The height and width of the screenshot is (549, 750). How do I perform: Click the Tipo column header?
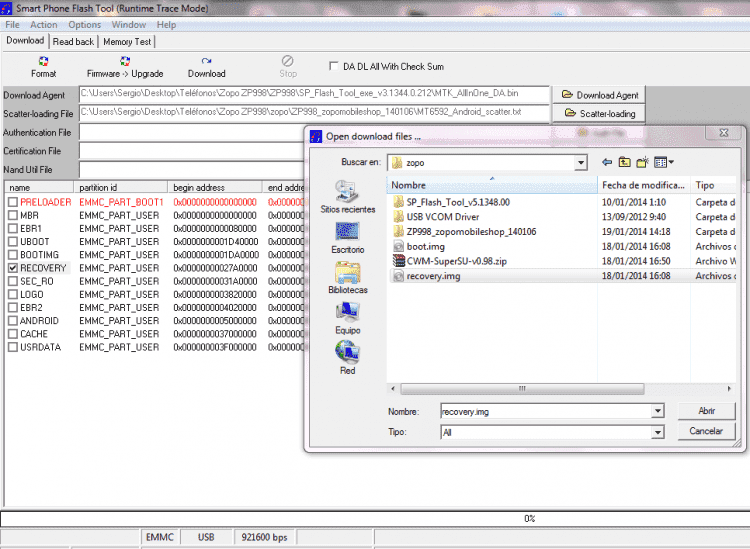(x=713, y=185)
